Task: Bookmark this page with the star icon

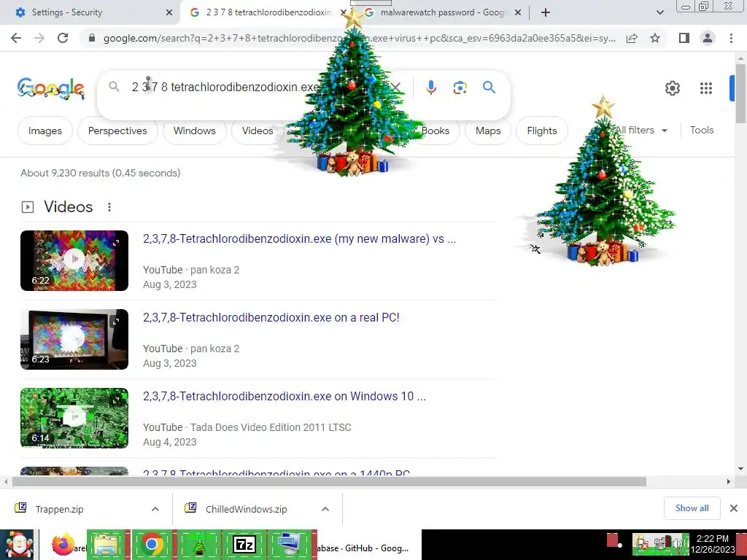Action: [x=655, y=38]
